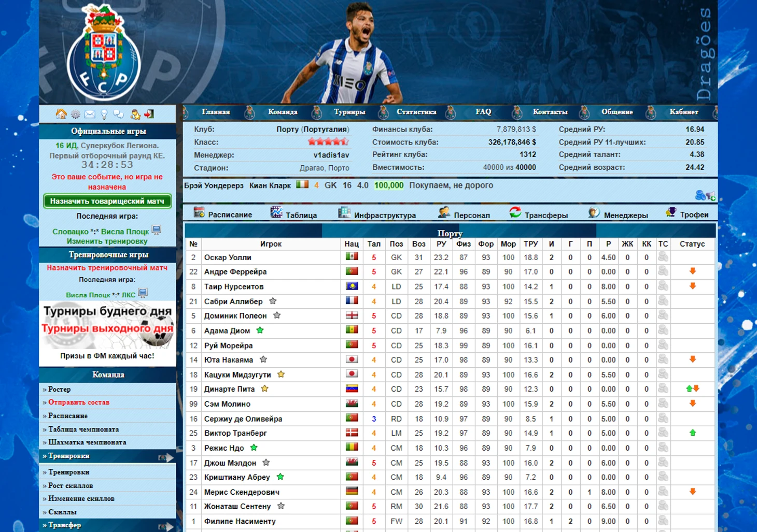Image resolution: width=757 pixels, height=532 pixels.
Task: Click the flag icon in Таир Нурсеитов's row
Action: point(352,286)
